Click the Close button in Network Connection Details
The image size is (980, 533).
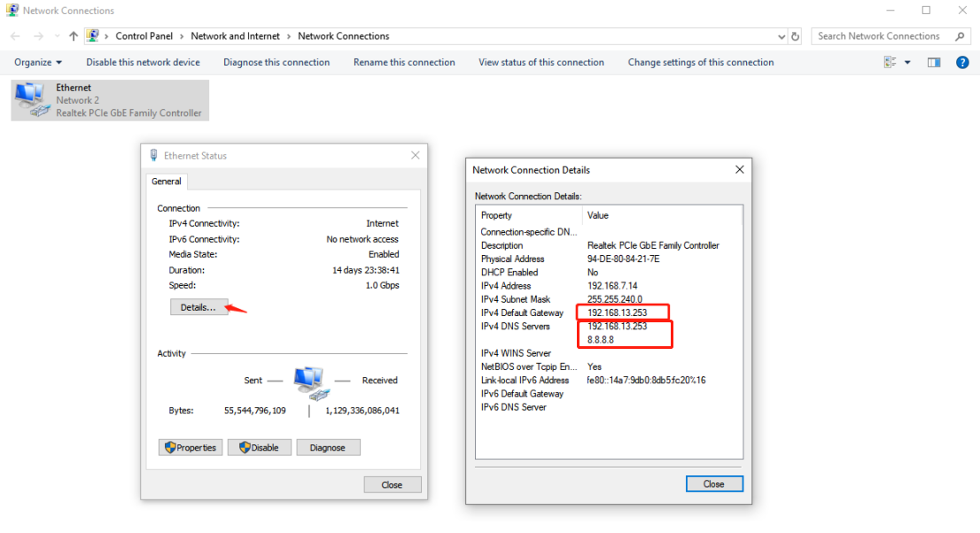click(714, 483)
